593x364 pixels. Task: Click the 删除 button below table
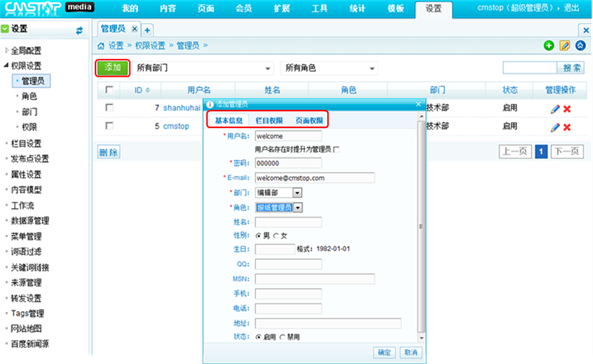pos(109,152)
